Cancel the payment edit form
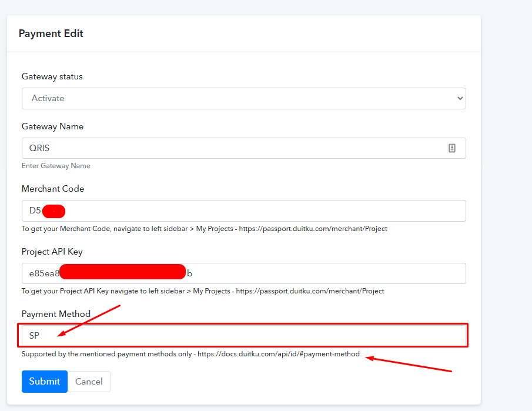 click(89, 382)
